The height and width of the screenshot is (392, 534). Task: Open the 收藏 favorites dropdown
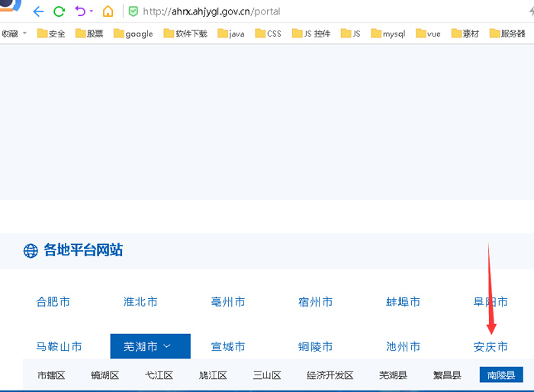(x=14, y=34)
